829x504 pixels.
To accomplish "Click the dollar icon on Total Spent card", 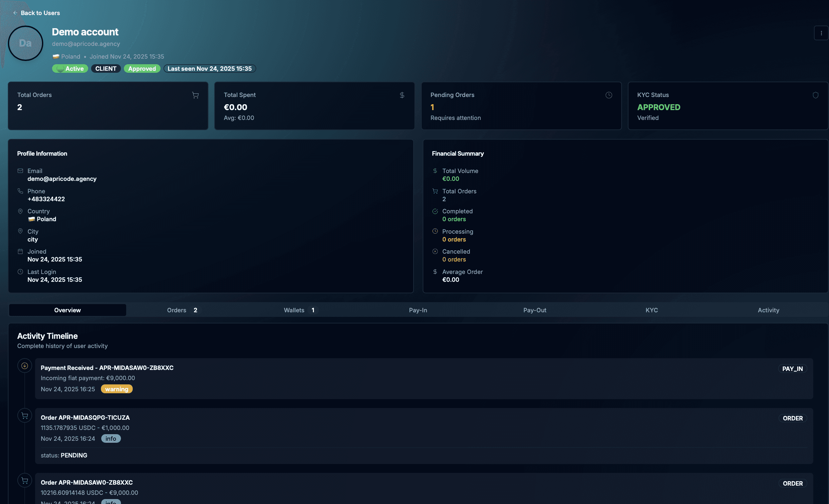I will [402, 95].
